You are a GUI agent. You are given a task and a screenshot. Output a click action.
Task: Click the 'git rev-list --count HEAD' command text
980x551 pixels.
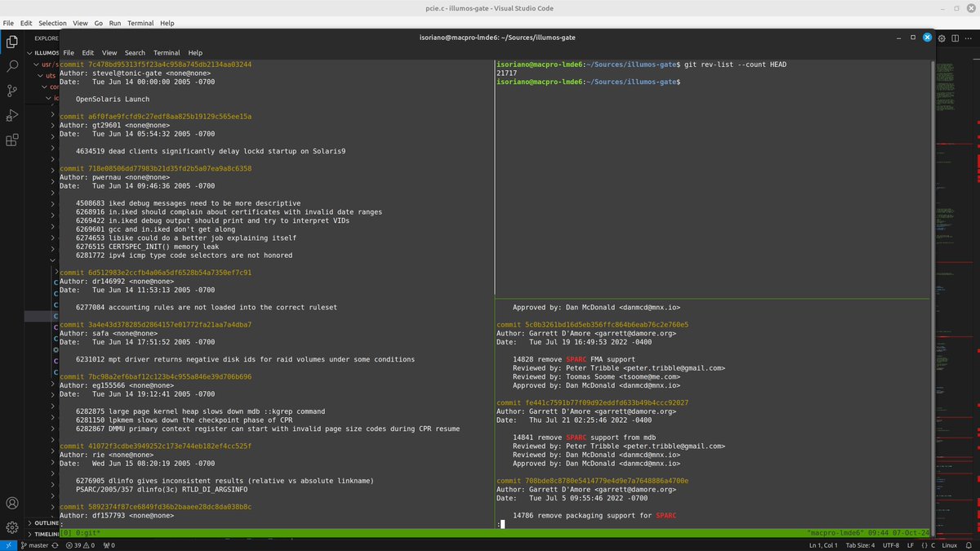734,64
